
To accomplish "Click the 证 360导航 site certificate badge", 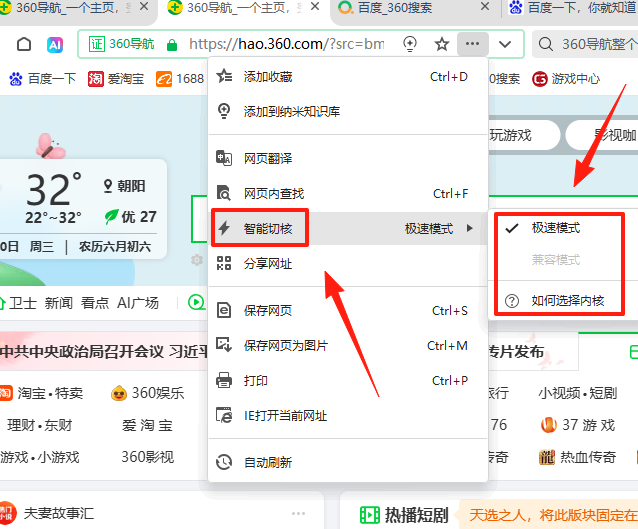I will click(x=121, y=44).
